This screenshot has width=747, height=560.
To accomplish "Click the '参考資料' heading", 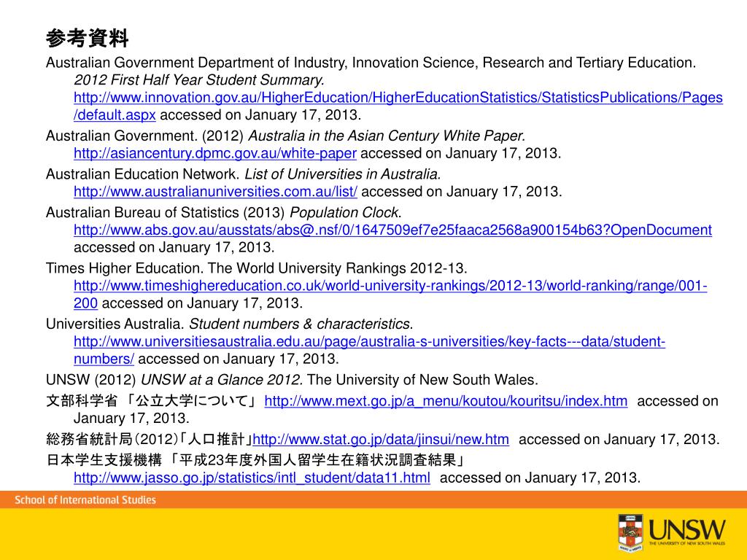I will click(88, 38).
